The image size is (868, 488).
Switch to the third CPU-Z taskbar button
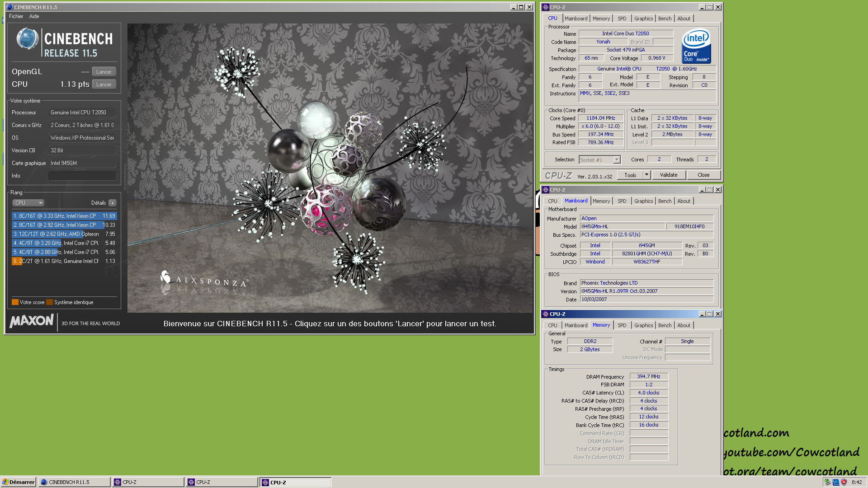(296, 482)
